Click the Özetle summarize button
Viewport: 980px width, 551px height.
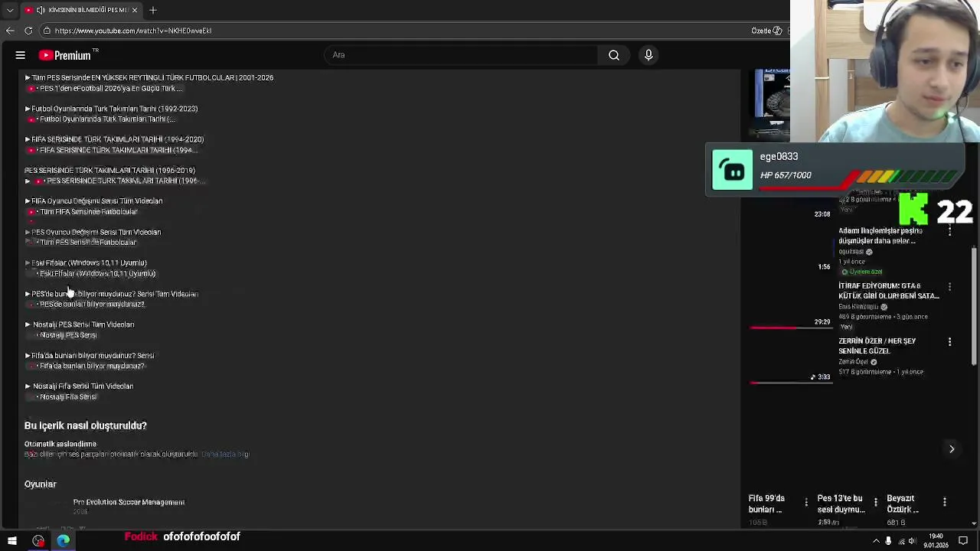(x=766, y=31)
